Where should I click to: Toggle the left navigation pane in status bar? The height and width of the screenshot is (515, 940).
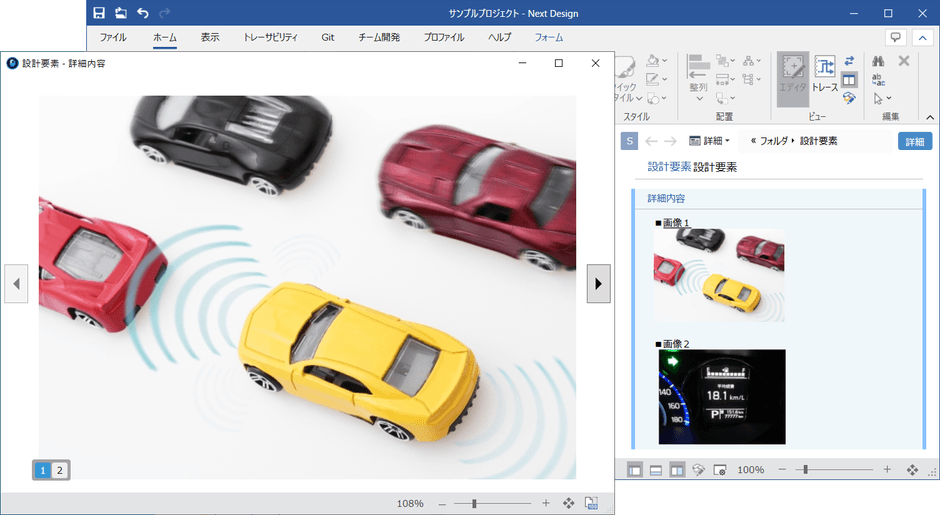pos(634,470)
